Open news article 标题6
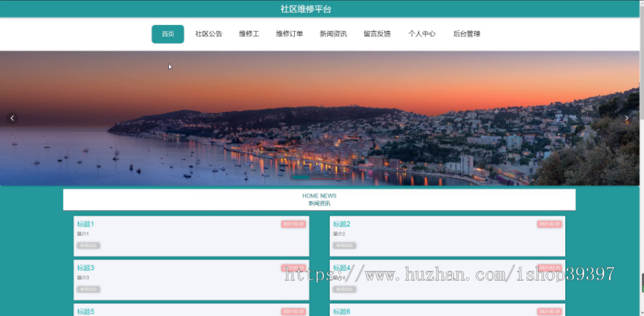 [x=342, y=312]
